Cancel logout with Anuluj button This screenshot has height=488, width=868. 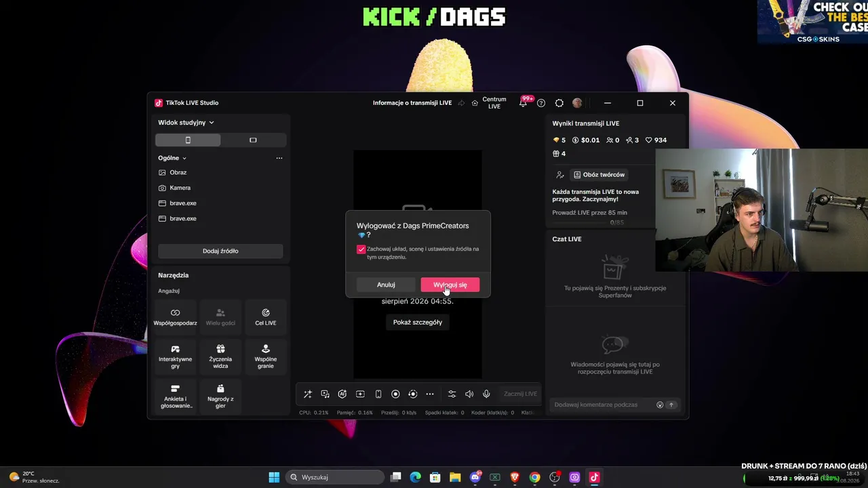386,285
